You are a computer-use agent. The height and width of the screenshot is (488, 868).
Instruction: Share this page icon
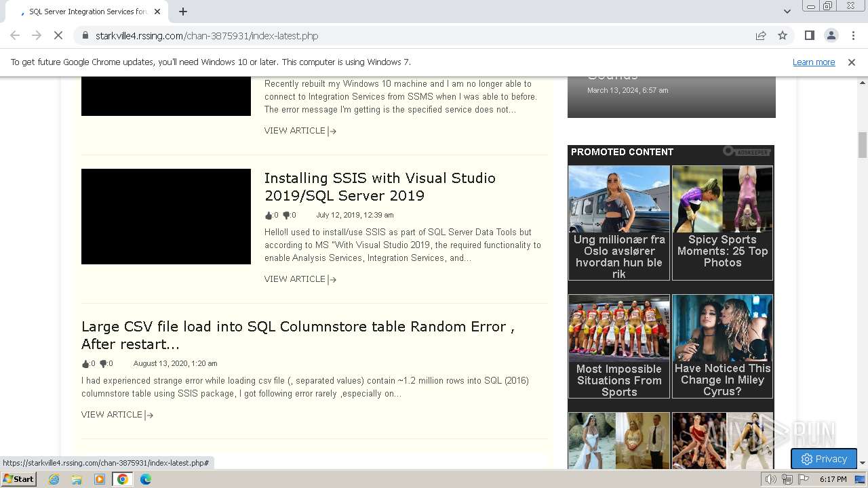tap(761, 36)
